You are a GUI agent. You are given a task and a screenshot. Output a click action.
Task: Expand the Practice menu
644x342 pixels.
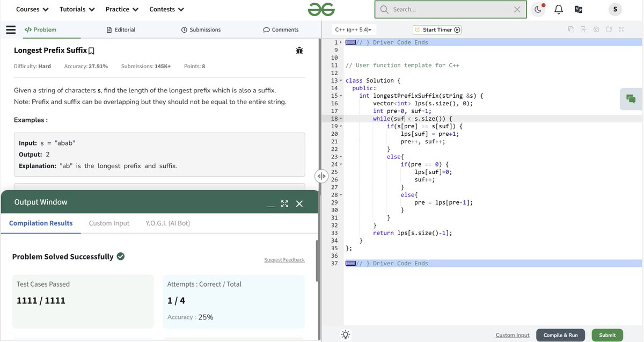click(122, 9)
